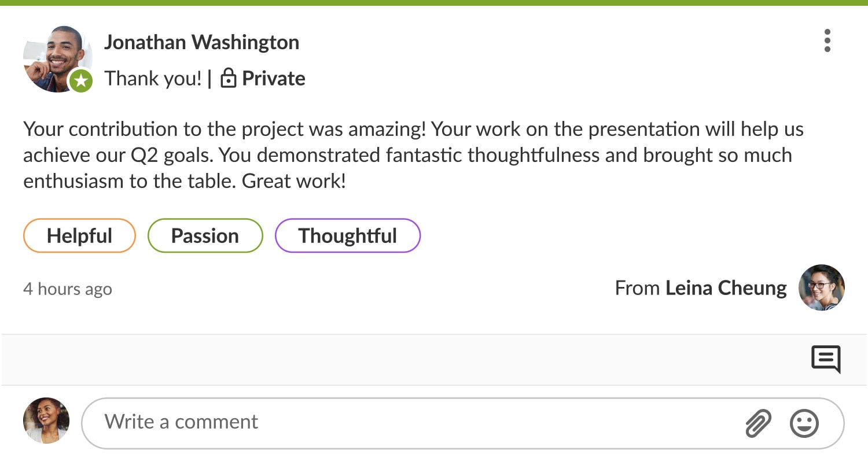Viewport: 868px width, 461px height.
Task: Open Jonathan Washington's profile name link
Action: tap(201, 42)
